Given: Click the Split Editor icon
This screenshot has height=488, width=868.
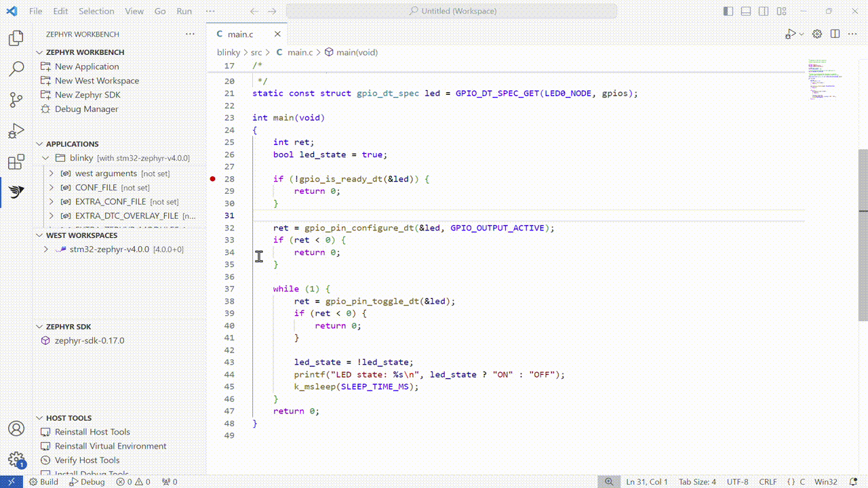Looking at the screenshot, I should tap(835, 34).
